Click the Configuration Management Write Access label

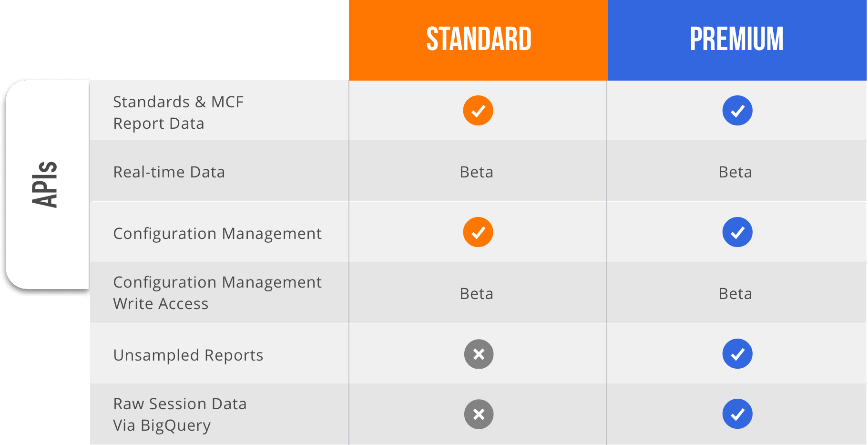(217, 293)
